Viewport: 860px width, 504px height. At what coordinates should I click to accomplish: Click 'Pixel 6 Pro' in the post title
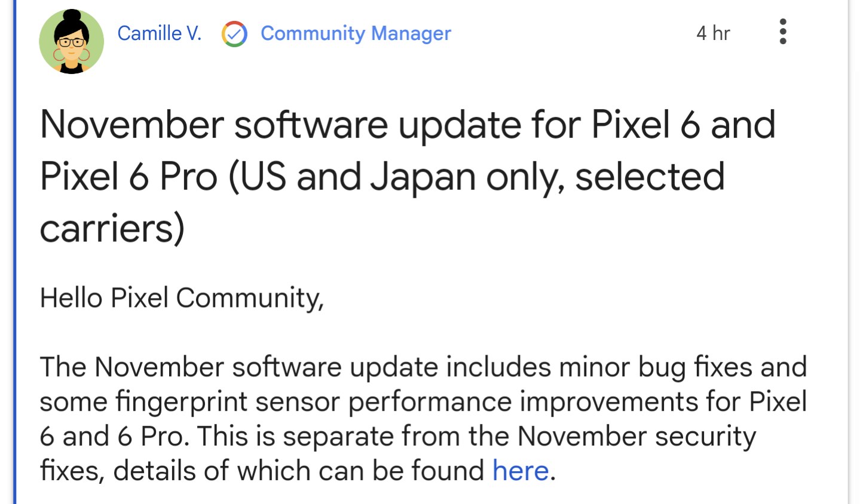128,177
